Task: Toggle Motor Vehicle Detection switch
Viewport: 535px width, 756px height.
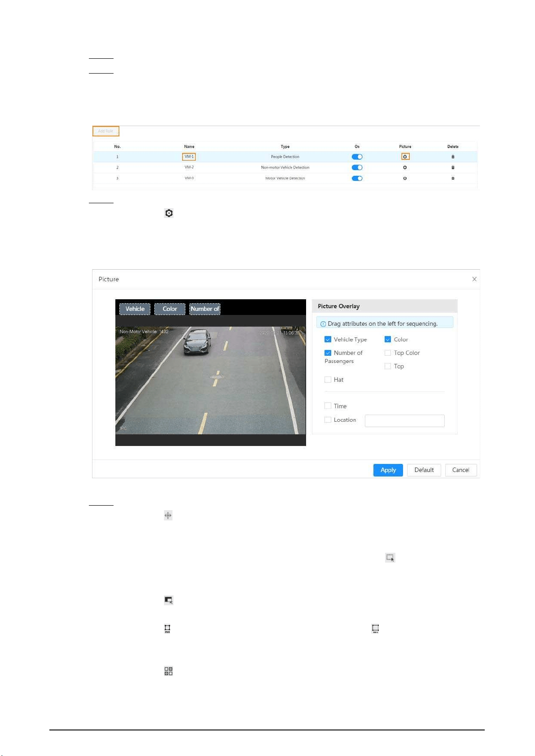Action: point(357,178)
